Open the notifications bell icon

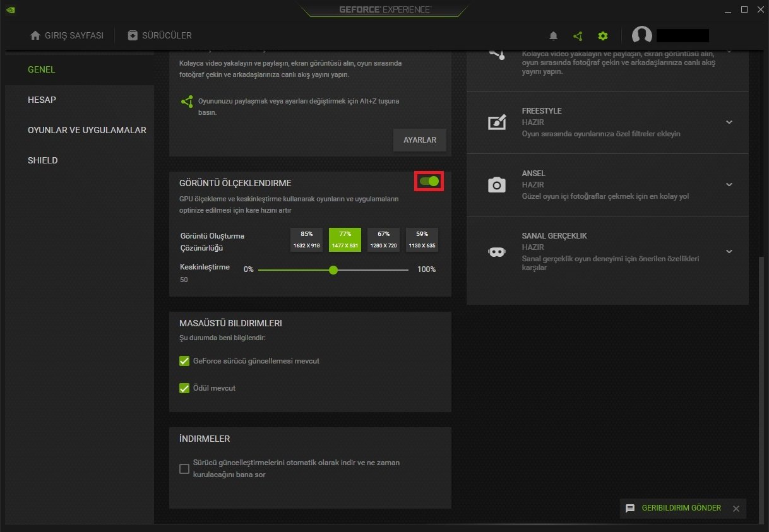(x=553, y=36)
